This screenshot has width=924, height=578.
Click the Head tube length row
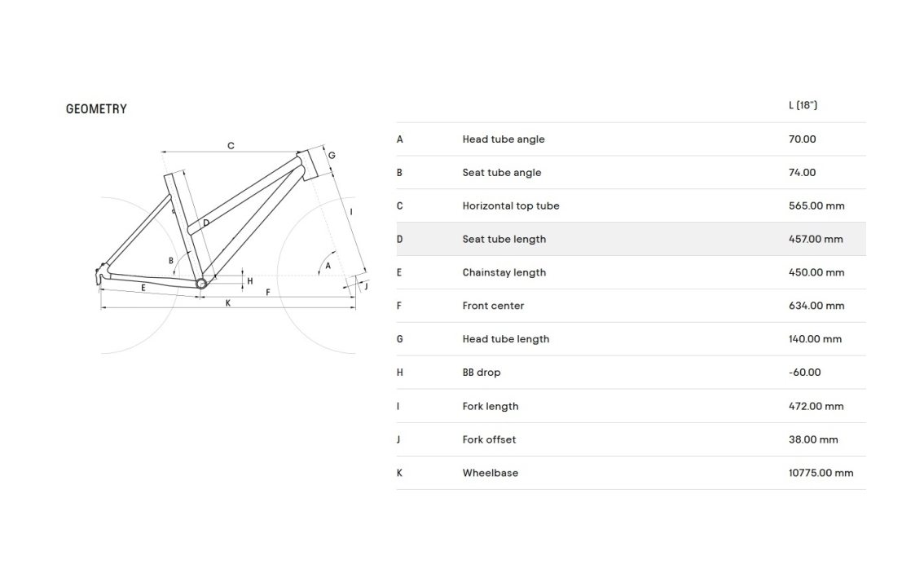[x=631, y=339]
